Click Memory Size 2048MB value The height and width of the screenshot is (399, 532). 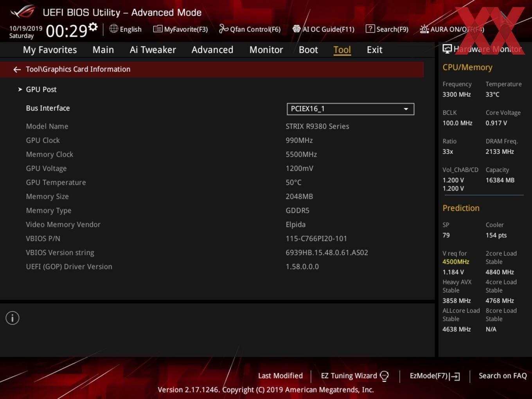[299, 197]
